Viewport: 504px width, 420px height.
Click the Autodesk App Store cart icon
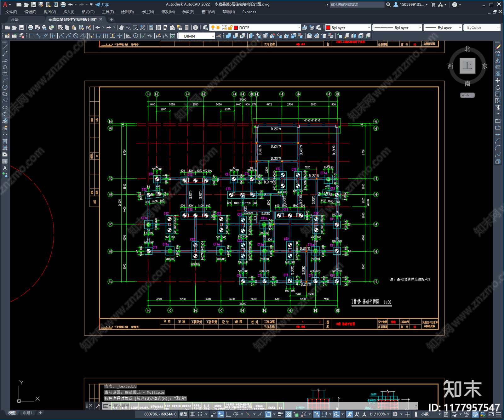433,4
